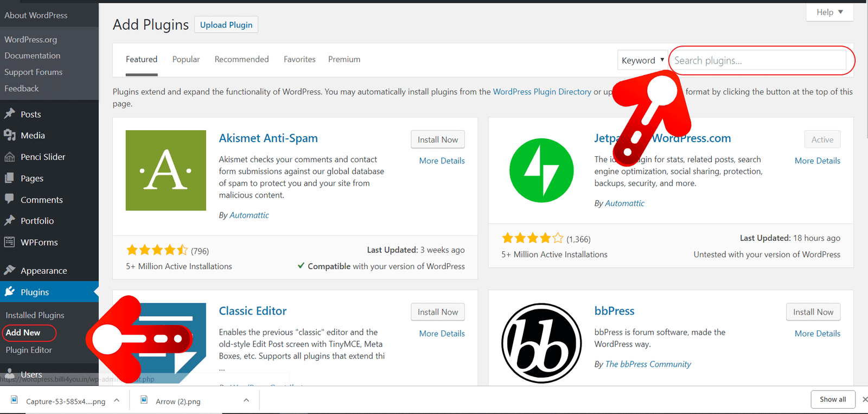This screenshot has width=868, height=414.
Task: Switch to the Featured tab
Action: [142, 59]
